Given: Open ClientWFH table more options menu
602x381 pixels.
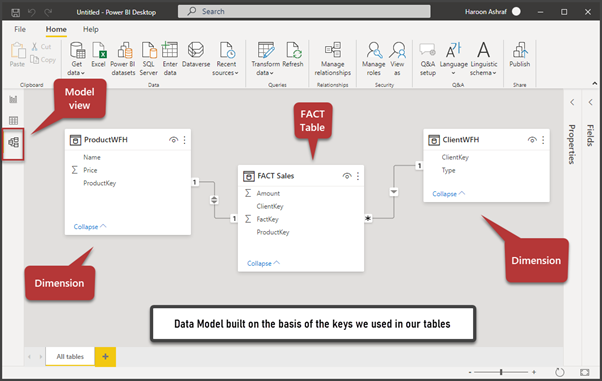Looking at the screenshot, I should point(543,140).
